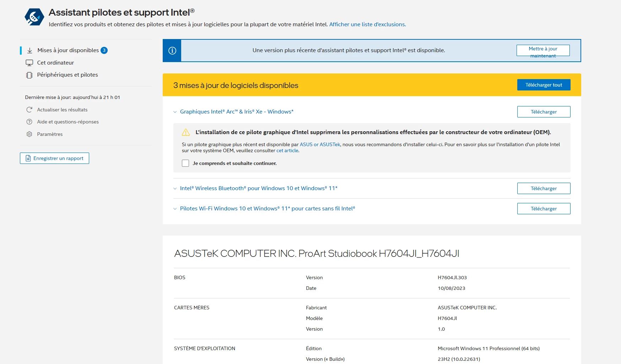Image resolution: width=621 pixels, height=364 pixels.
Task: Click the Télécharger tout button
Action: tap(544, 85)
